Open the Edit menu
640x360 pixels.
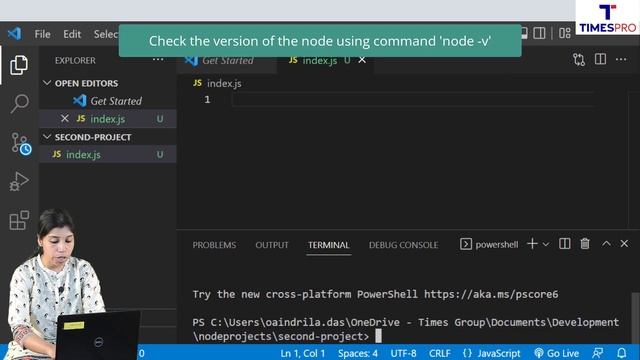pyautogui.click(x=72, y=34)
